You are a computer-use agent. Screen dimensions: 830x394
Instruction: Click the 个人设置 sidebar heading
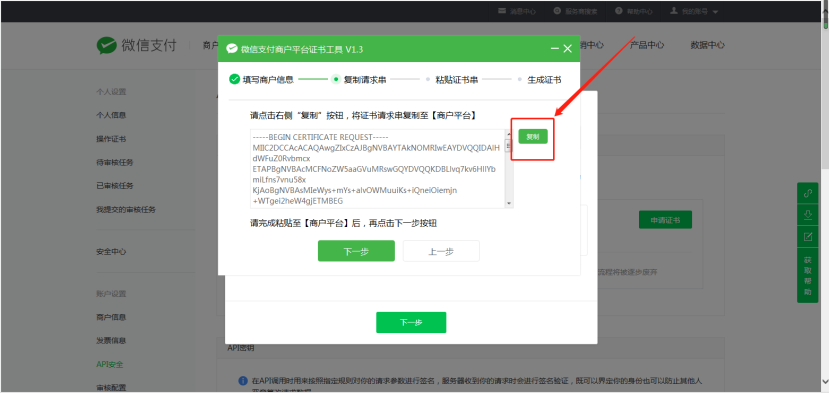point(111,92)
